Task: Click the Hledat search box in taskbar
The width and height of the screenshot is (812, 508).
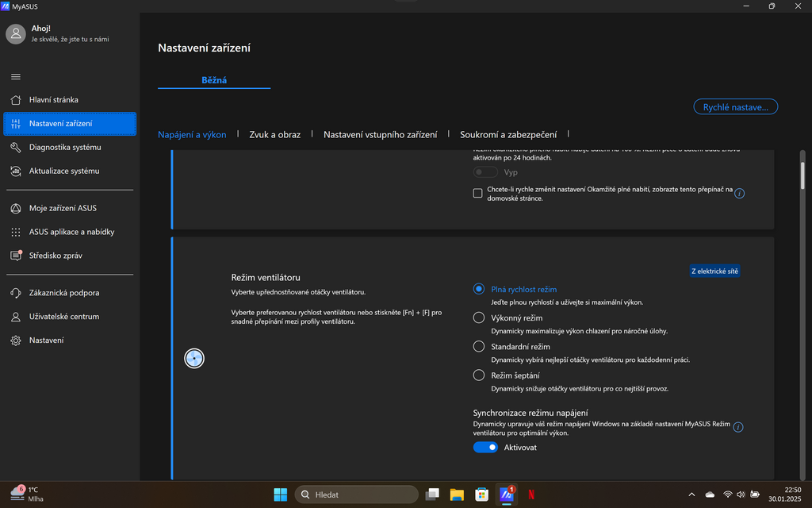Action: (355, 494)
